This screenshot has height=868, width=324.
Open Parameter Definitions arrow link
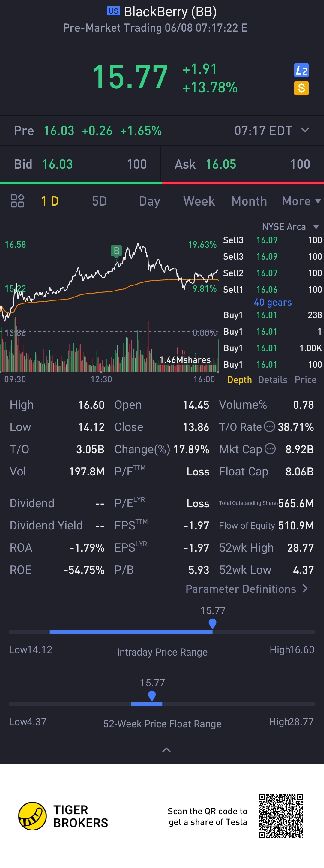tap(247, 589)
